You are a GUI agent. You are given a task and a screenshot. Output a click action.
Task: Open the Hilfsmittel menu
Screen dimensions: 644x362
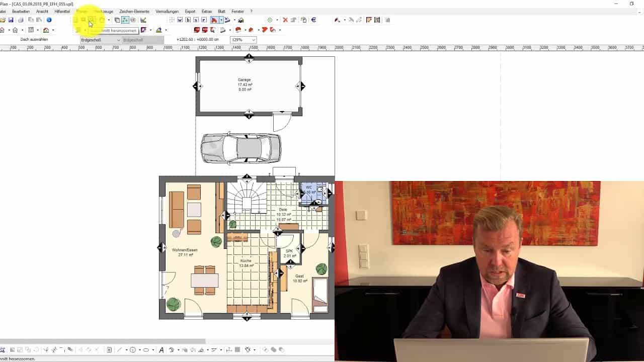[62, 11]
